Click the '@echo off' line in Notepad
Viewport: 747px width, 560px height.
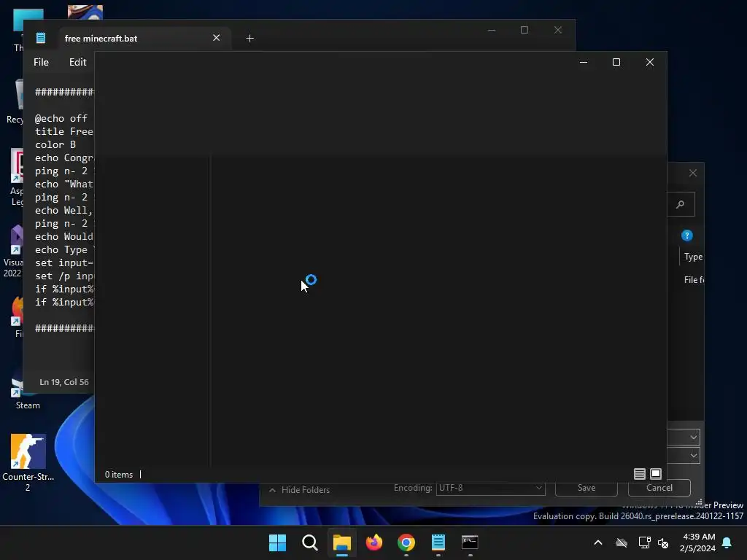[x=61, y=118]
